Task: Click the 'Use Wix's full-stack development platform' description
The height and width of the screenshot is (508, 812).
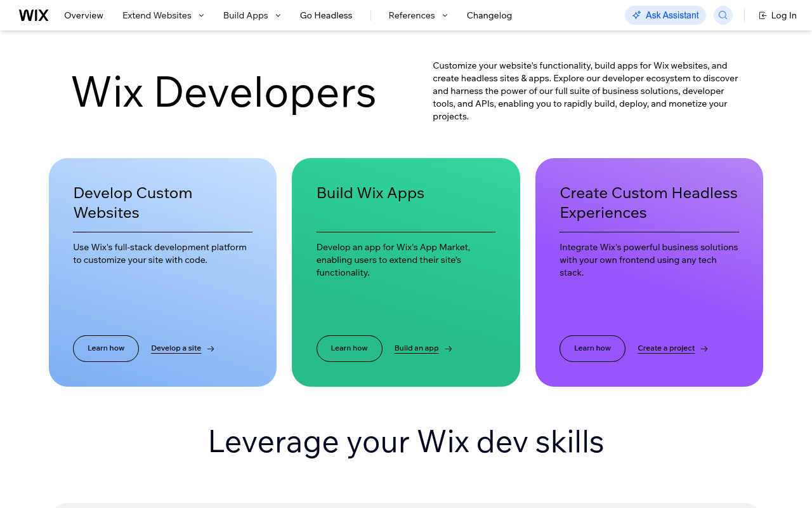Action: [160, 253]
